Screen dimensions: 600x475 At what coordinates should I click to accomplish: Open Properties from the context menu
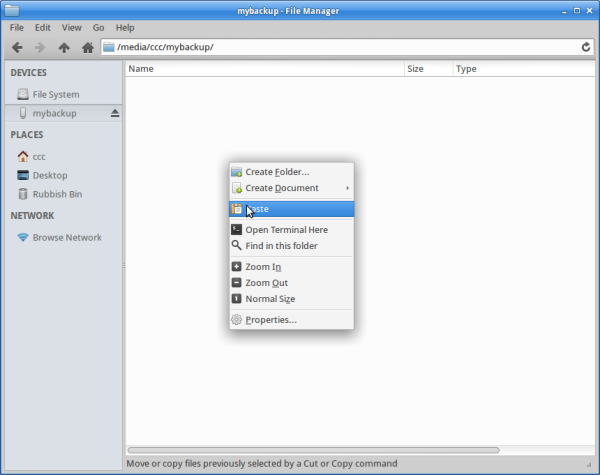[x=271, y=320]
